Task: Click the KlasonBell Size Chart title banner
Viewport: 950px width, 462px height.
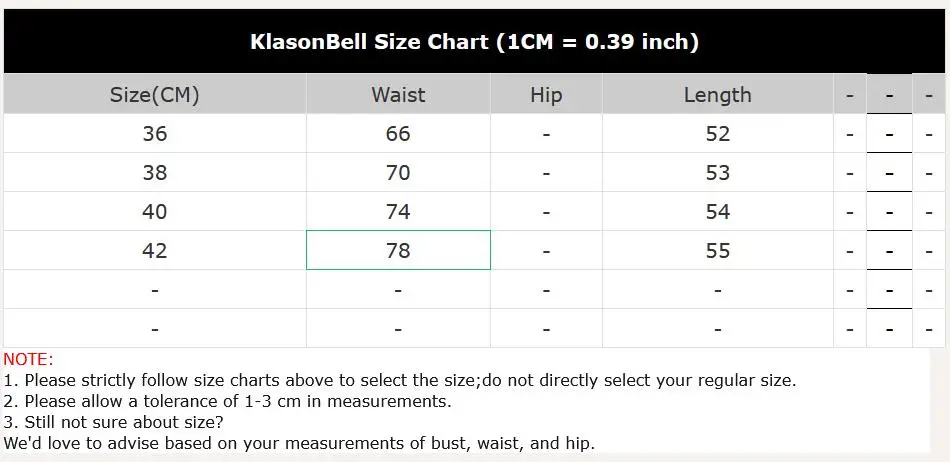Action: pyautogui.click(x=474, y=42)
